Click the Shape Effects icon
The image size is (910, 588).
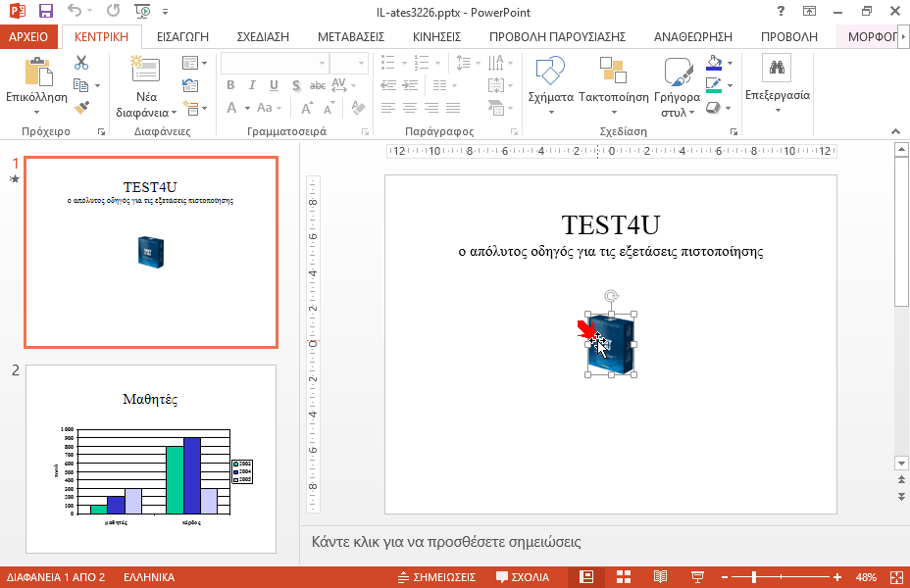click(714, 108)
